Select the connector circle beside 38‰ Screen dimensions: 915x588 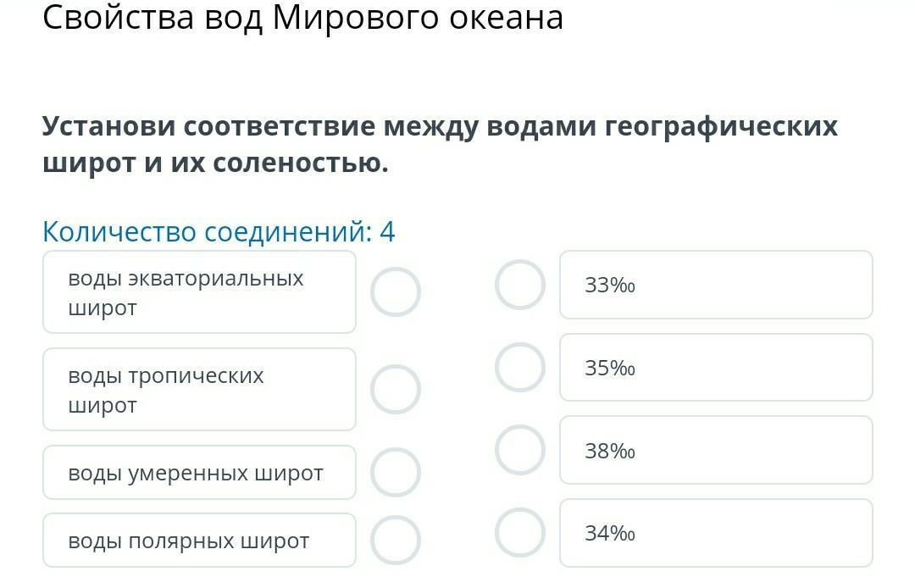[x=520, y=450]
